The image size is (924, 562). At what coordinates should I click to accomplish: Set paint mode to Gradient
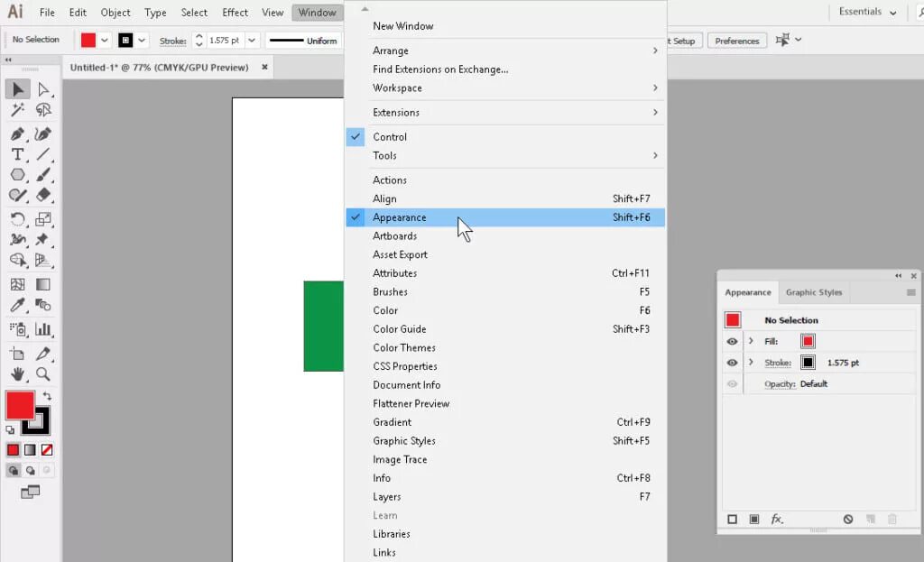point(30,450)
